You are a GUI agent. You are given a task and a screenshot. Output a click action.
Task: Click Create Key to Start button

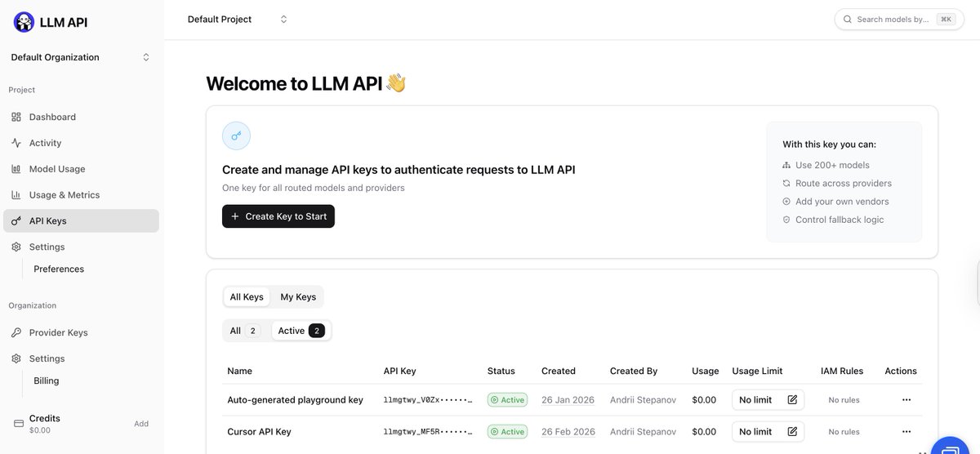pos(278,216)
